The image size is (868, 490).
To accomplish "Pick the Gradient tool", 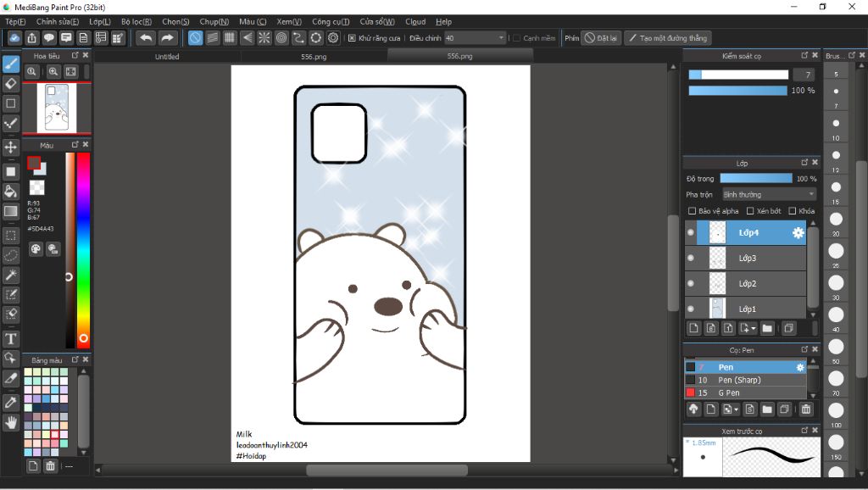I will click(10, 211).
